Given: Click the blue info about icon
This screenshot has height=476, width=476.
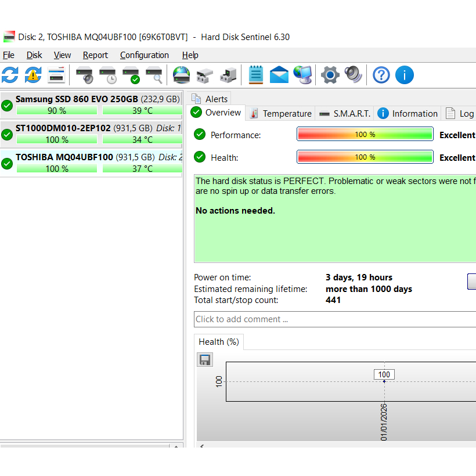Looking at the screenshot, I should pyautogui.click(x=404, y=75).
